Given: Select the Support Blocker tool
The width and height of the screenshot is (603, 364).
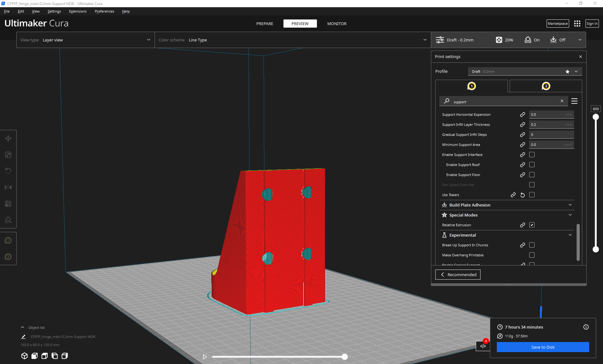Looking at the screenshot, I should [8, 220].
